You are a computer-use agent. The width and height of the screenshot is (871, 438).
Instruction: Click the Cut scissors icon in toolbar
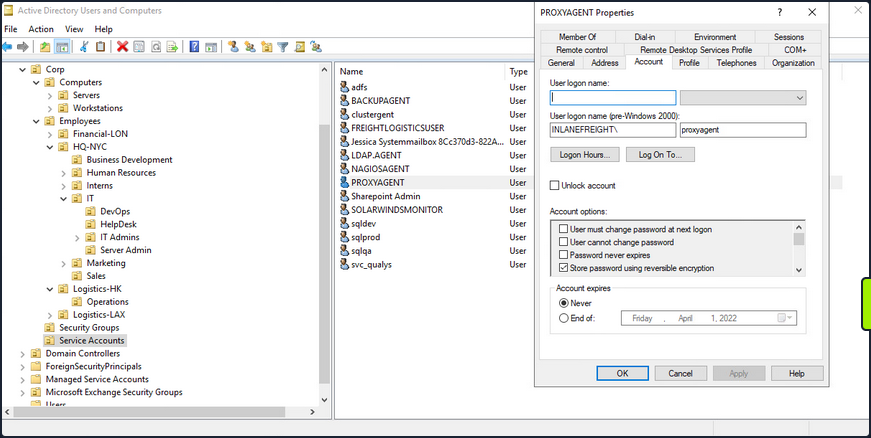pos(85,46)
